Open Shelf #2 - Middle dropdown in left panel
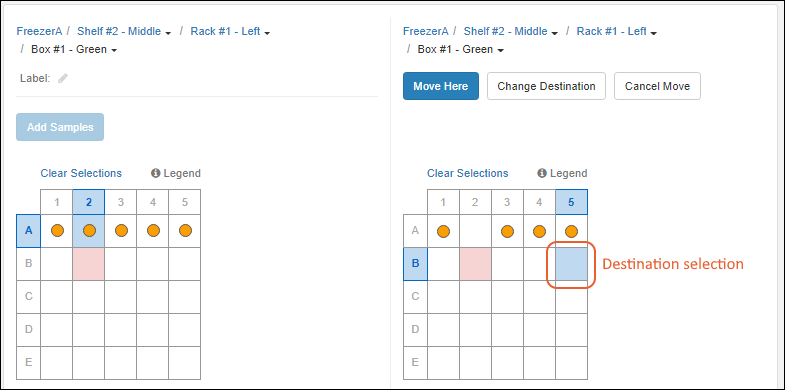785x390 pixels. (x=124, y=32)
